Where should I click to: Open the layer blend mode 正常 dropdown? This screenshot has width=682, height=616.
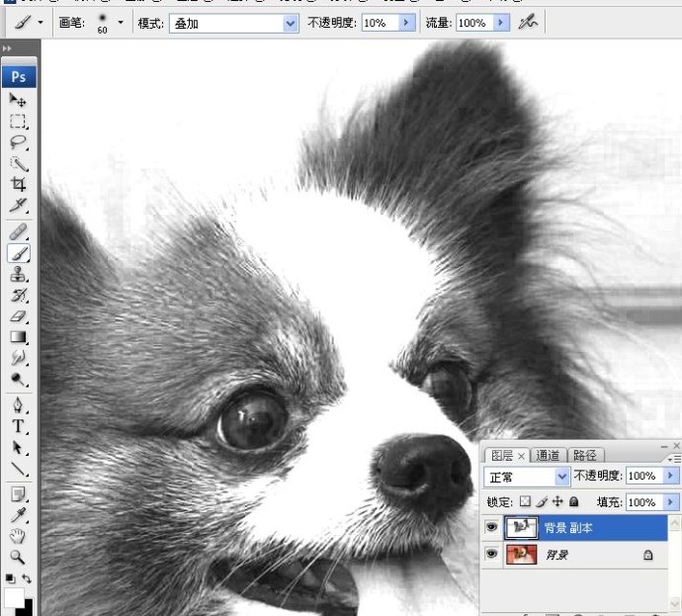coord(562,477)
